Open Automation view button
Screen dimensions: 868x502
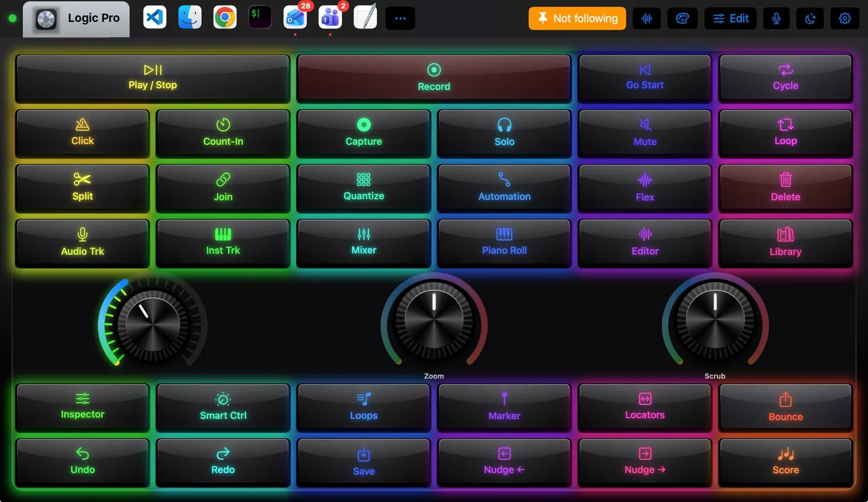[x=504, y=188]
